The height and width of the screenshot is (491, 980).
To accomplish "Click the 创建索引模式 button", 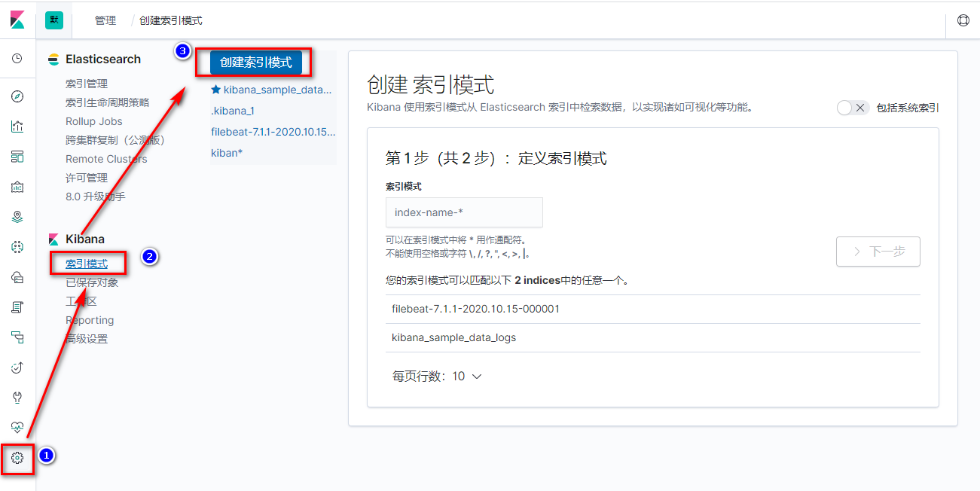I will pos(255,63).
